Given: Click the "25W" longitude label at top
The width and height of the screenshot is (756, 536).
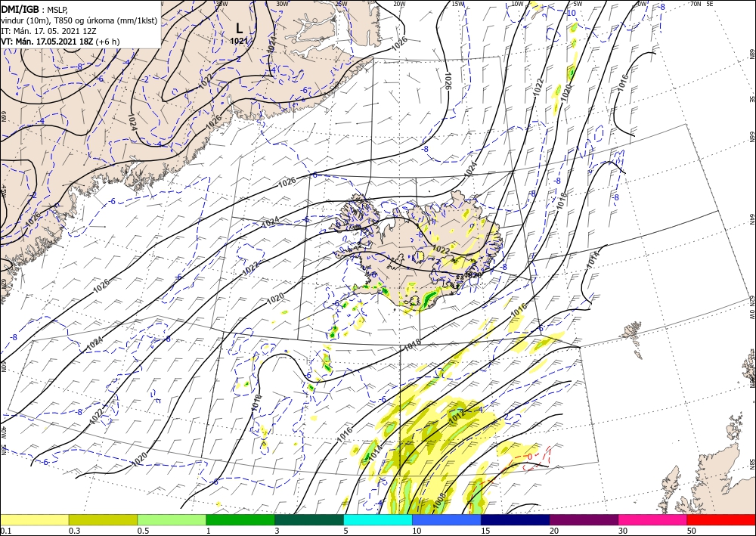Looking at the screenshot, I should [341, 4].
